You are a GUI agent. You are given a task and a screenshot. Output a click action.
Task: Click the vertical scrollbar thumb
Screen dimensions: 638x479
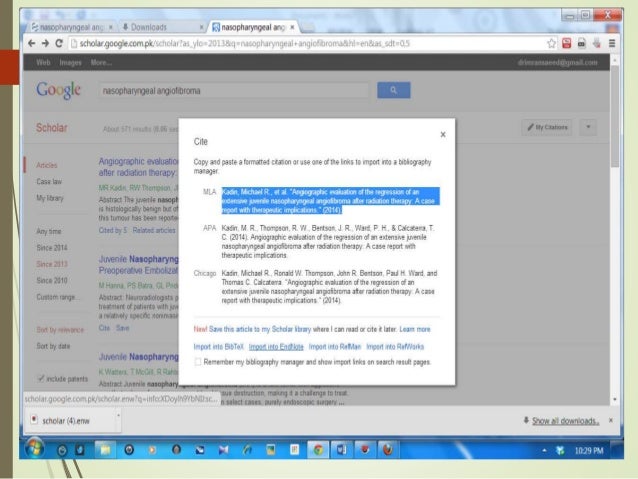click(x=615, y=116)
